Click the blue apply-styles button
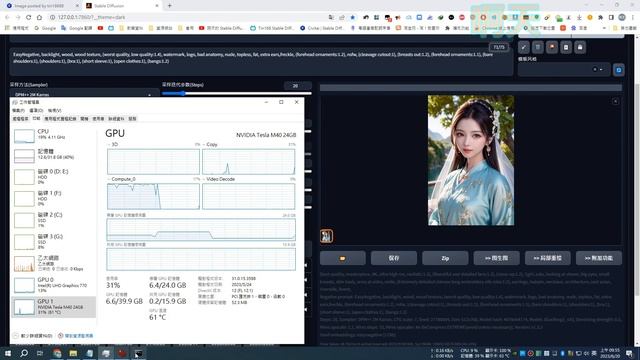The image size is (640, 360). coord(618,70)
